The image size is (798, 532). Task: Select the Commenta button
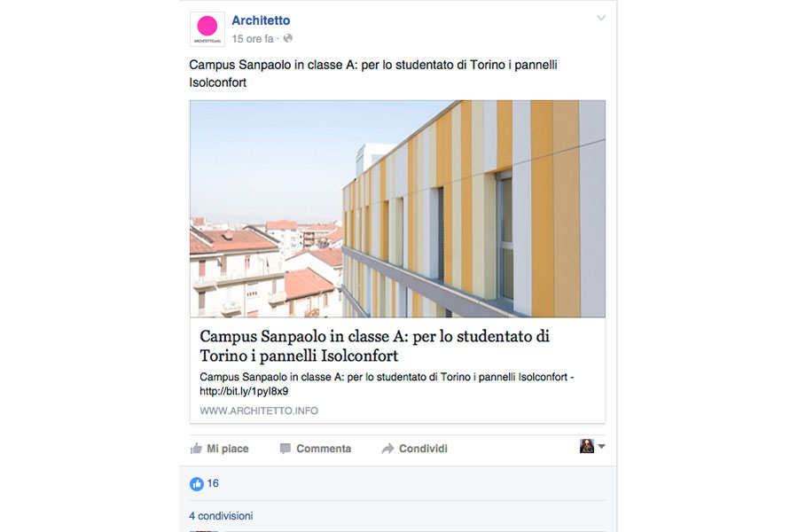tap(316, 449)
